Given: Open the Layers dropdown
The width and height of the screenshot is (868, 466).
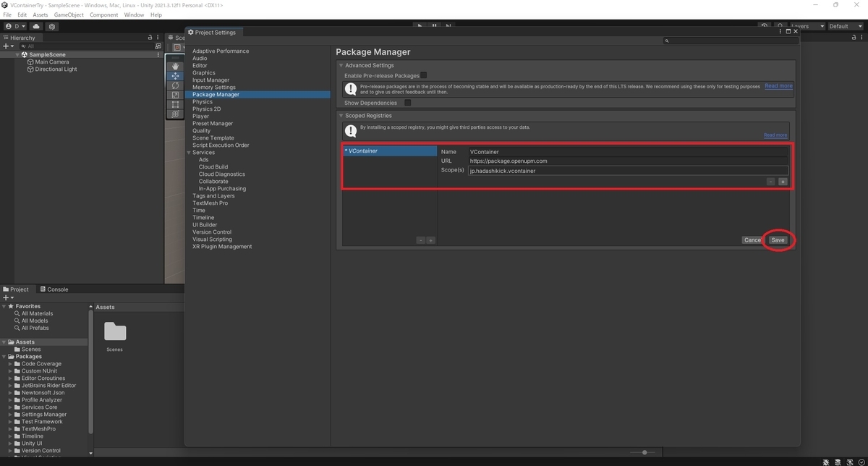Looking at the screenshot, I should click(807, 26).
